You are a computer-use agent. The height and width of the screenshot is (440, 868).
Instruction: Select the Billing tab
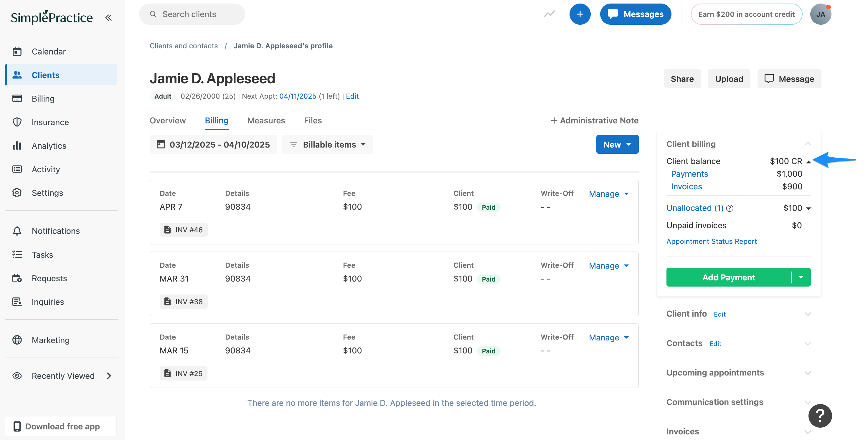pyautogui.click(x=217, y=120)
